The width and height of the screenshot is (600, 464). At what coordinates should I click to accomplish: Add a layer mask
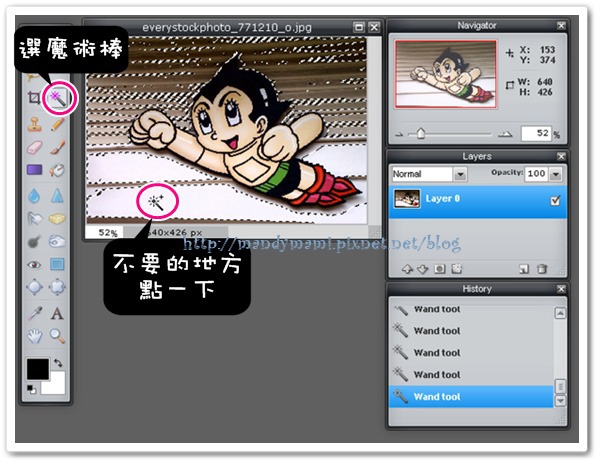pos(440,269)
